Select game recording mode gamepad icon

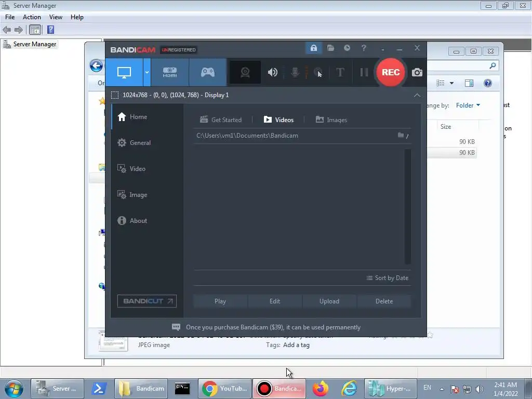(208, 72)
